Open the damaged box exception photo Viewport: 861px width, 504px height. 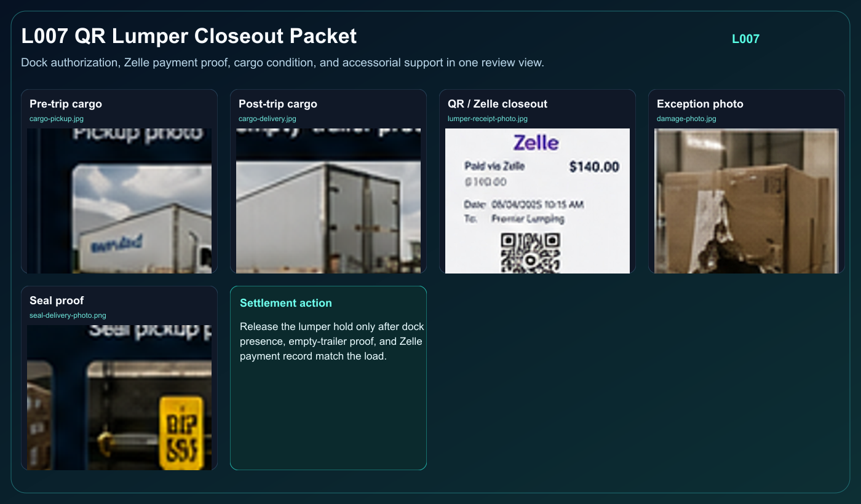(x=747, y=201)
